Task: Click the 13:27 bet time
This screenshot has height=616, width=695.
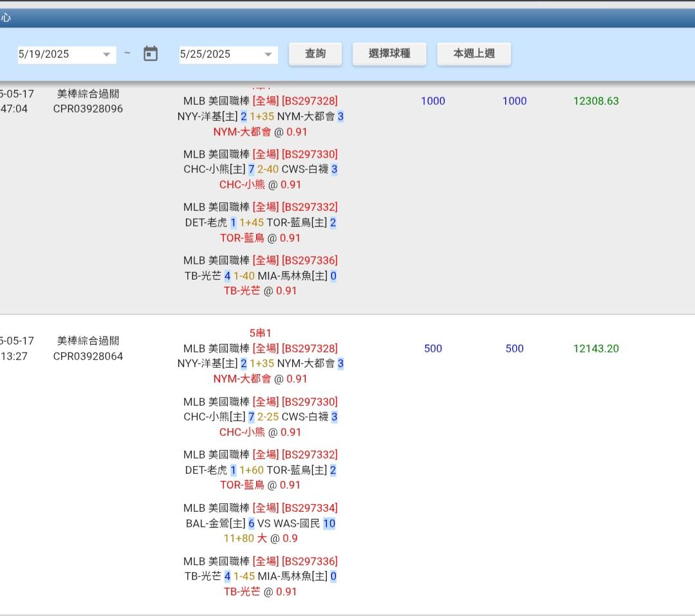Action: [14, 356]
